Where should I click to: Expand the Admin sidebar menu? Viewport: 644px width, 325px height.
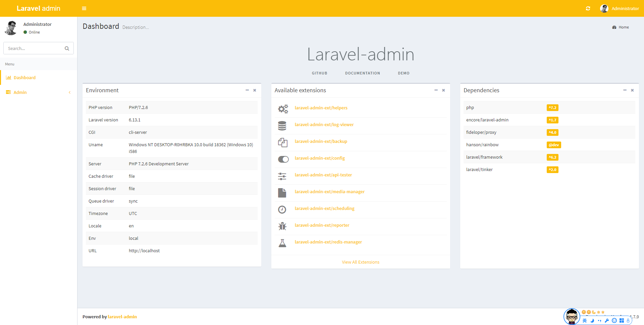pyautogui.click(x=39, y=92)
